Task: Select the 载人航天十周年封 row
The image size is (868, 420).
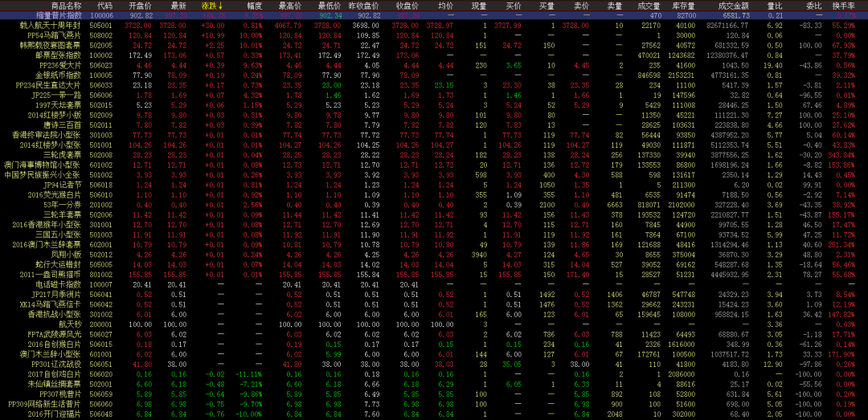Action: coord(434,26)
